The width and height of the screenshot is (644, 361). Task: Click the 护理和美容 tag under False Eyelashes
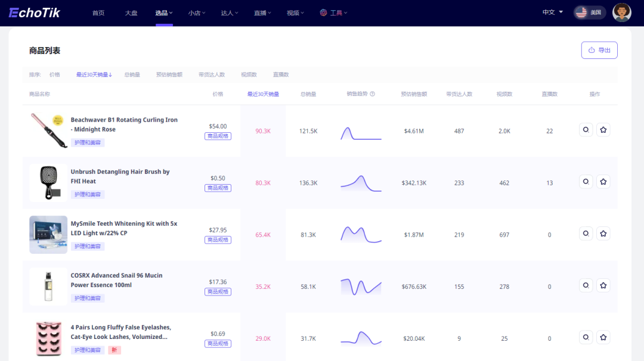tap(88, 350)
